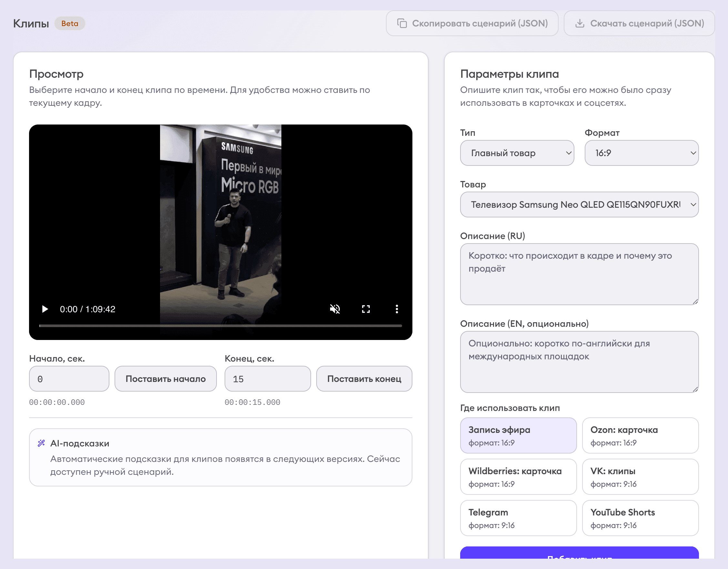Open the Тип dropdown
The height and width of the screenshot is (569, 728).
[x=517, y=153]
